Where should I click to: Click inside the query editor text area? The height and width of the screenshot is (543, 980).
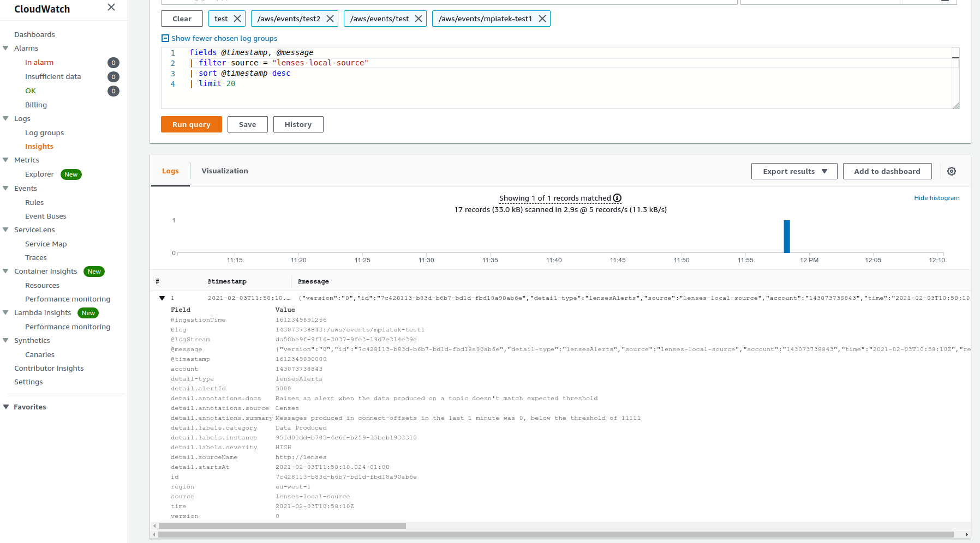pos(557,78)
